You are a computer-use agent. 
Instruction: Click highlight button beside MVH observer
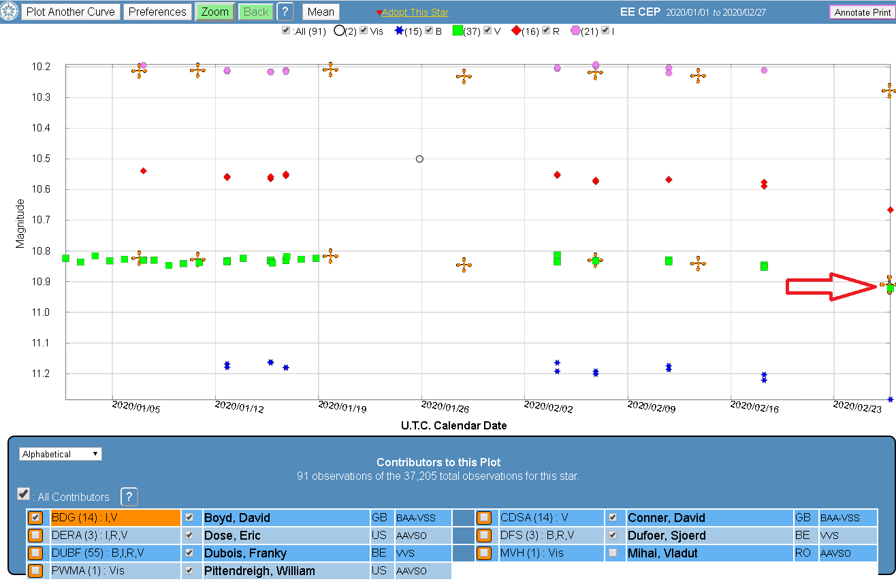(x=484, y=553)
